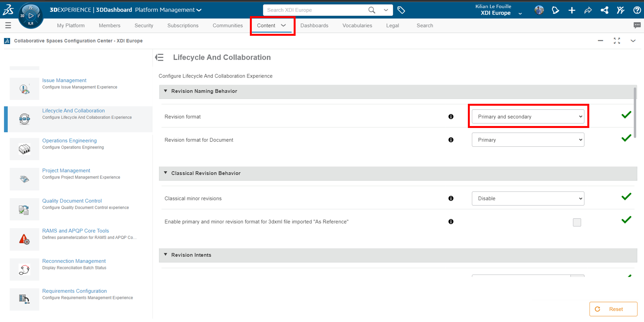This screenshot has width=644, height=322.
Task: Open the chat messages icon
Action: click(637, 25)
